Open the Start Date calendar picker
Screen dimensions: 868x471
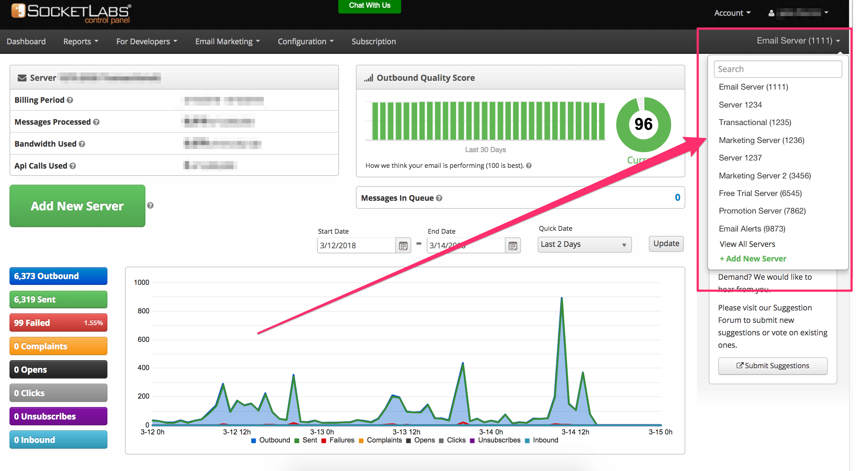[x=403, y=245]
